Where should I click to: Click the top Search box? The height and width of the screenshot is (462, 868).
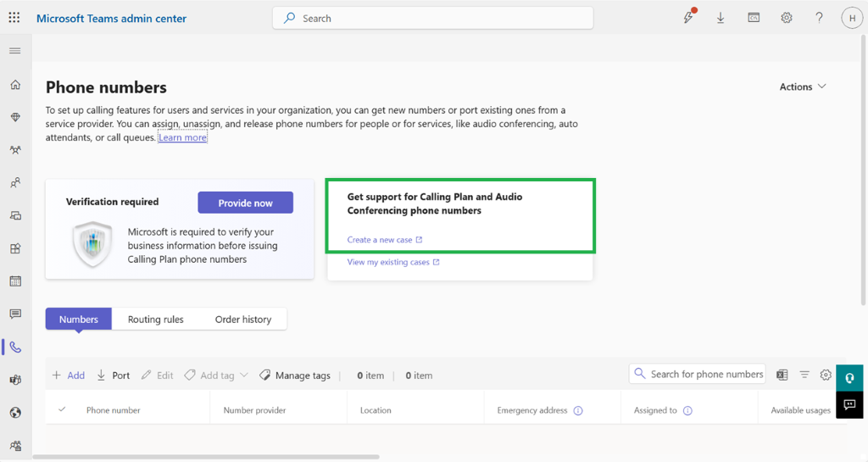click(x=433, y=19)
